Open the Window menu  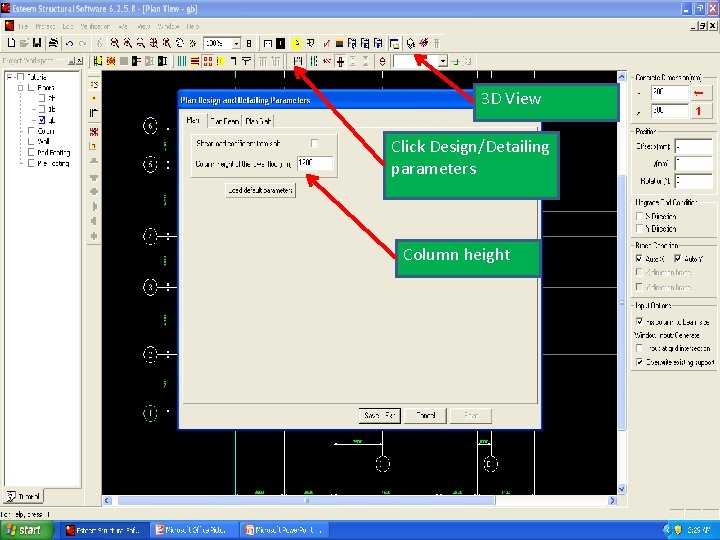168,26
